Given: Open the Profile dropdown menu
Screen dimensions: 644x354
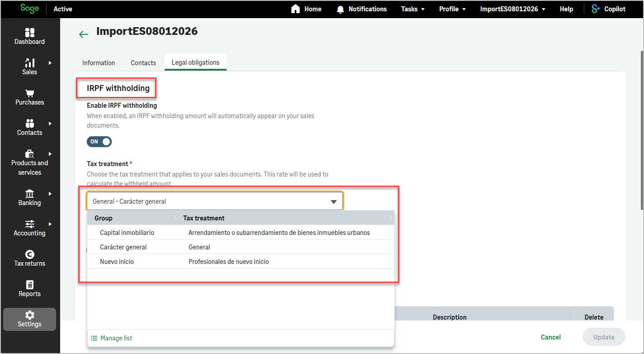Looking at the screenshot, I should (452, 9).
